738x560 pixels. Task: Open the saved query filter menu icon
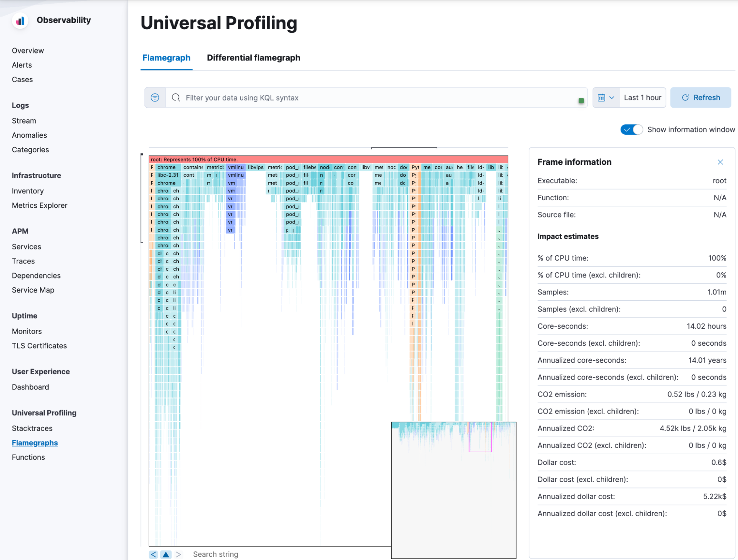click(x=155, y=97)
